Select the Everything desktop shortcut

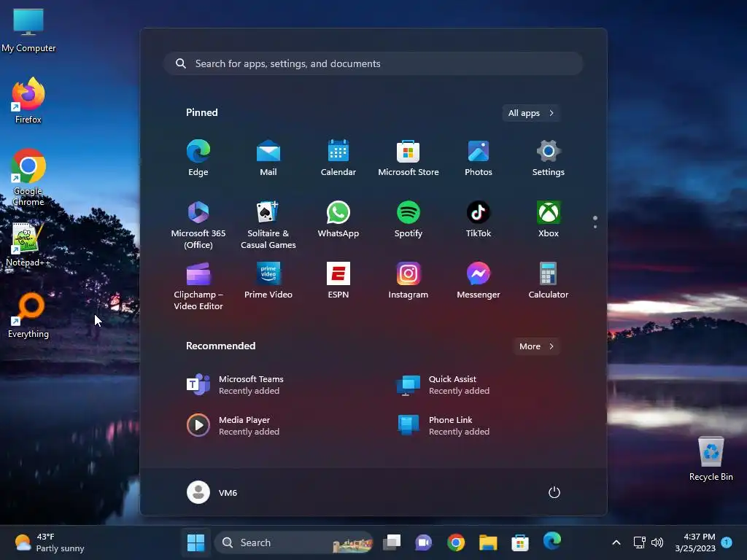coord(28,315)
